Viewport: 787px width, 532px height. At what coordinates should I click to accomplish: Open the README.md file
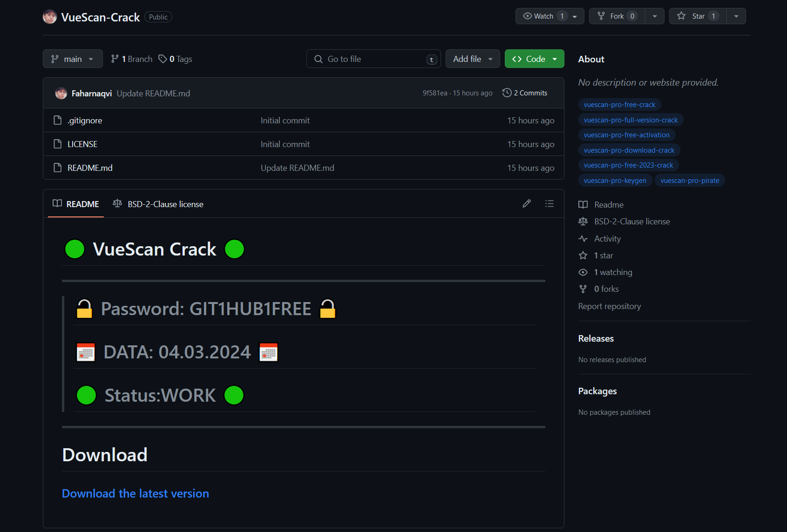click(90, 168)
